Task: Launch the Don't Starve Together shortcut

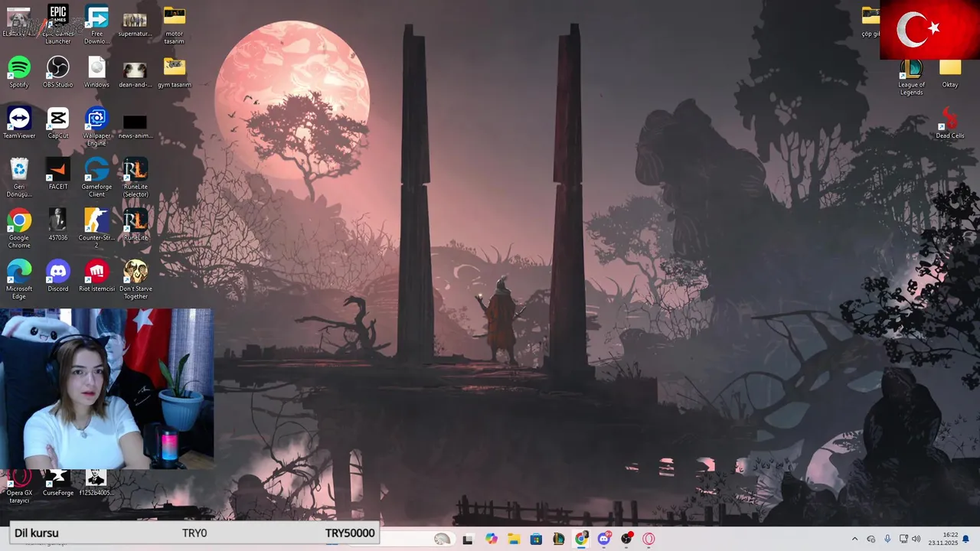Action: click(x=136, y=280)
